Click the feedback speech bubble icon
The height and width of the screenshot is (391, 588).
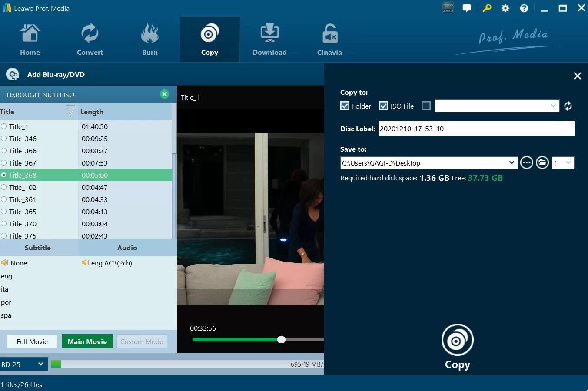coord(467,8)
